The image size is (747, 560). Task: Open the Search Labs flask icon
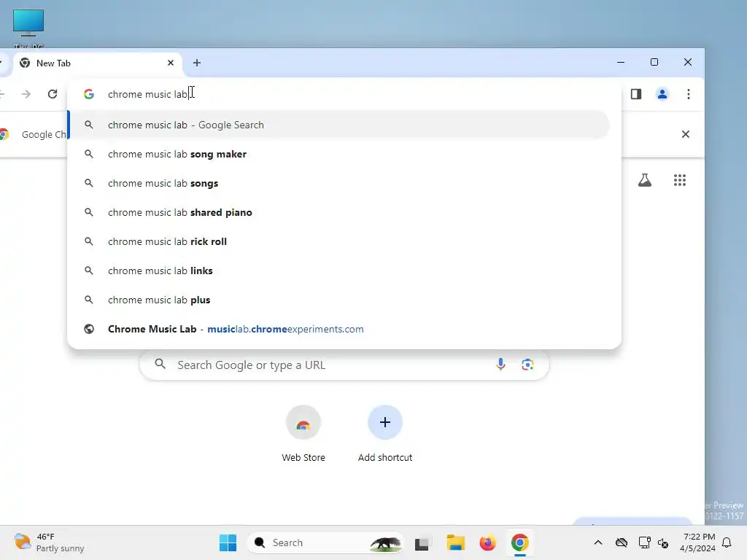click(645, 181)
